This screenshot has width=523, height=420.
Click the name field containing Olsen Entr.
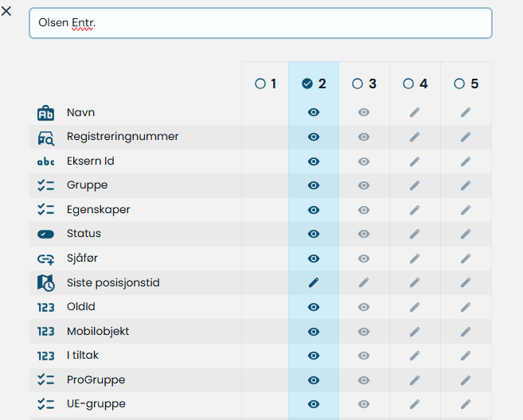260,23
